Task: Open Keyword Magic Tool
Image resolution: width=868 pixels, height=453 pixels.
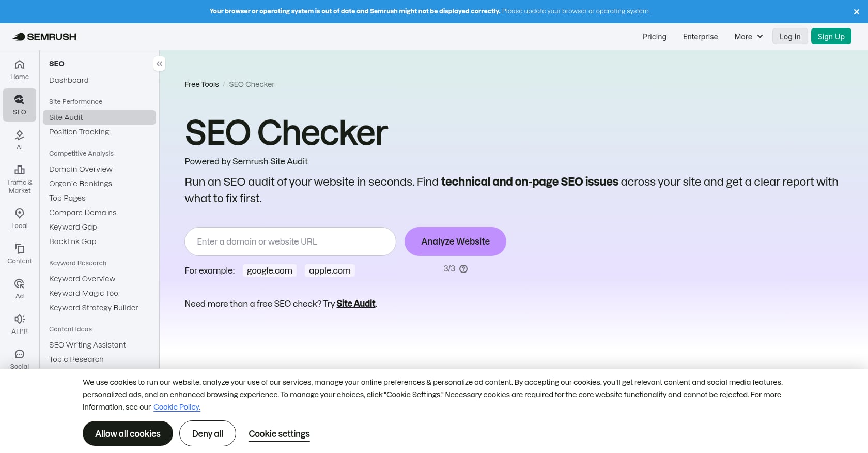Action: point(99,293)
